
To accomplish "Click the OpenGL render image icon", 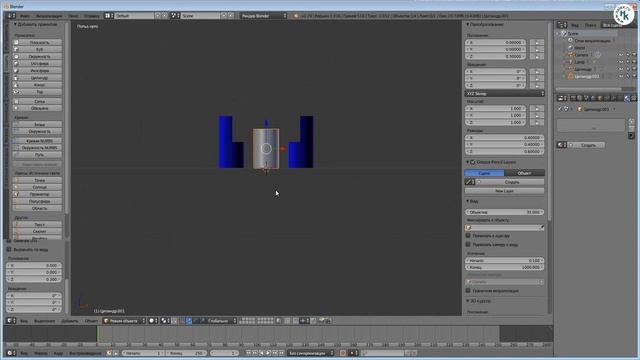I will point(322,321).
